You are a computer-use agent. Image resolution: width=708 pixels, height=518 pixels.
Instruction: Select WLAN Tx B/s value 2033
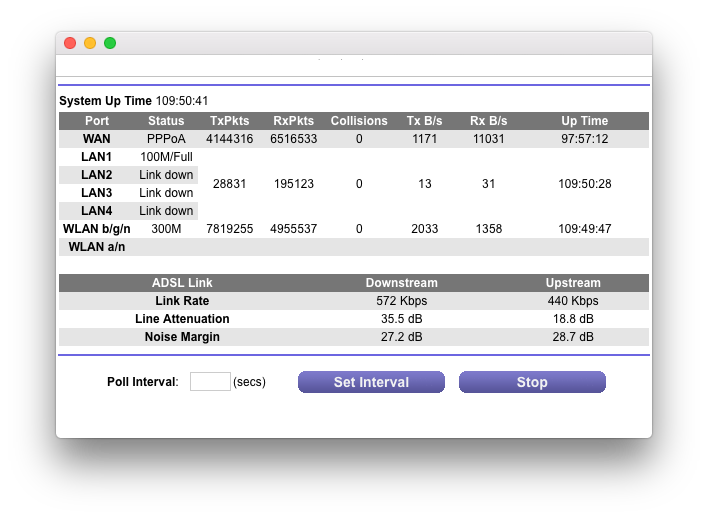tap(424, 229)
